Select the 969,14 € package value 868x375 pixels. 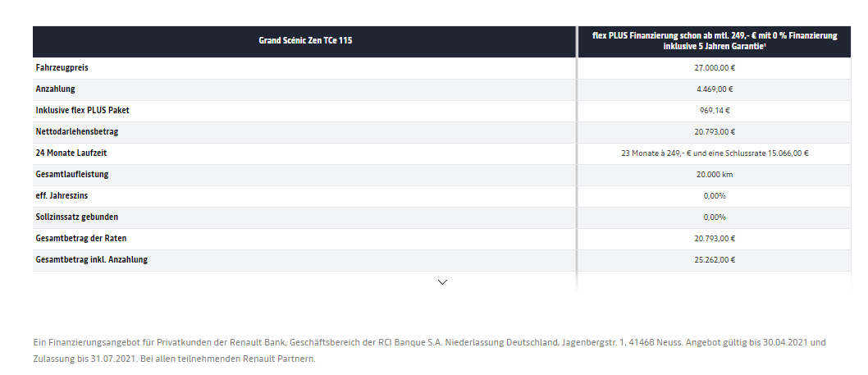714,110
